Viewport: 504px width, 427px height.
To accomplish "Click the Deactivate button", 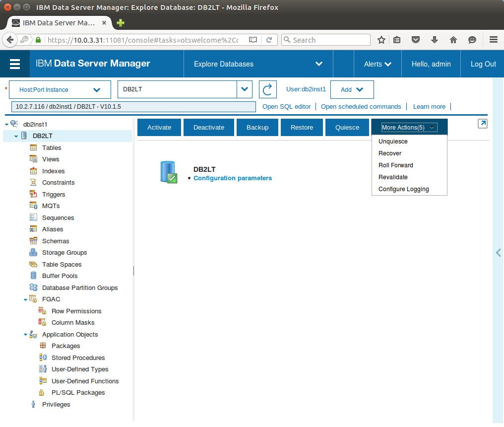I will click(x=209, y=128).
